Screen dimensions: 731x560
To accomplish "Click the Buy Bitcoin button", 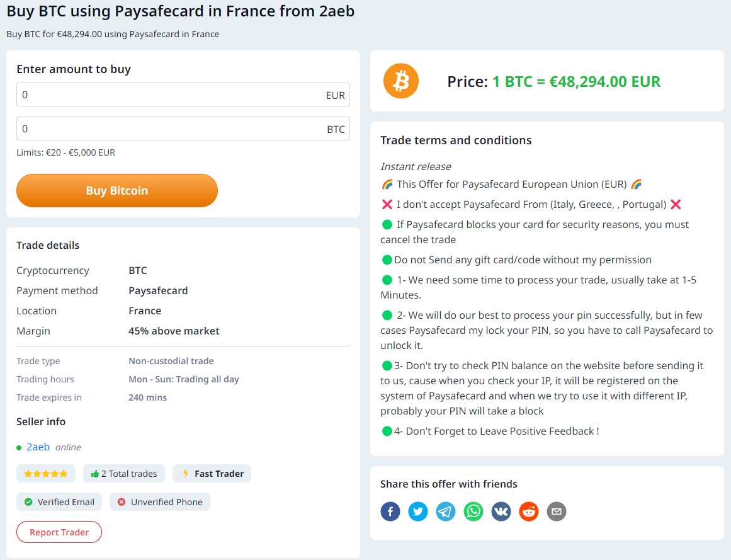I will pyautogui.click(x=117, y=190).
